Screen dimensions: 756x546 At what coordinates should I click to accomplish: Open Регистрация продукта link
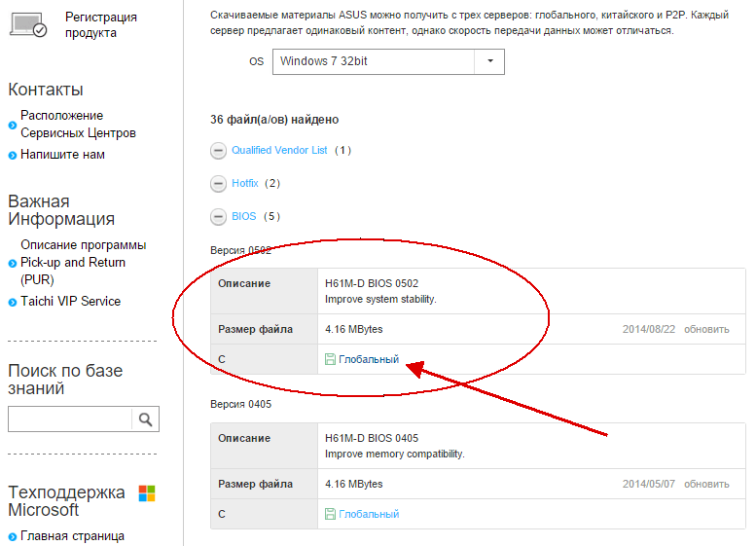(101, 24)
